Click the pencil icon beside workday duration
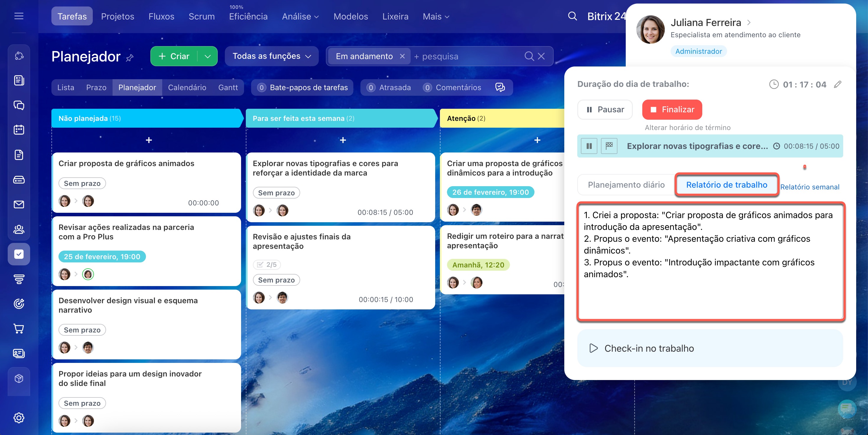The width and height of the screenshot is (868, 435). (x=838, y=84)
